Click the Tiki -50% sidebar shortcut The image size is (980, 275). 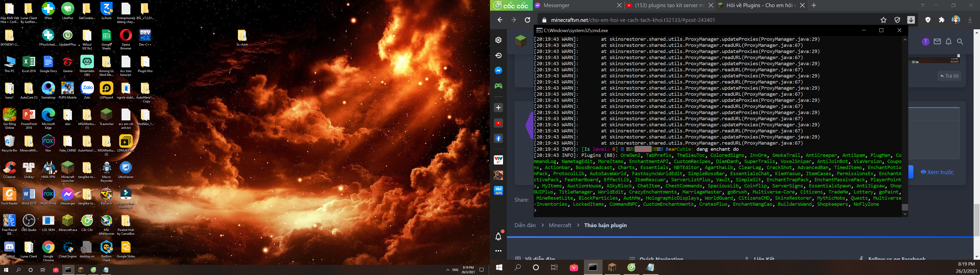point(498,190)
